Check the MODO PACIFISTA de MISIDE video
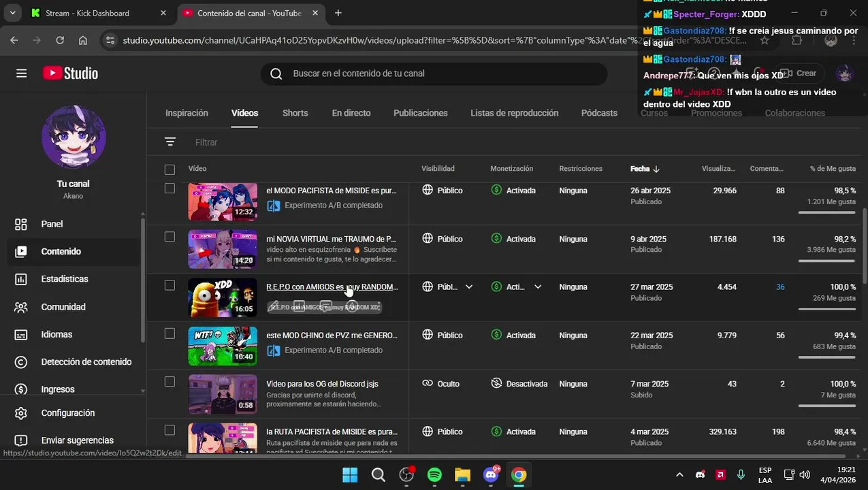 170,189
